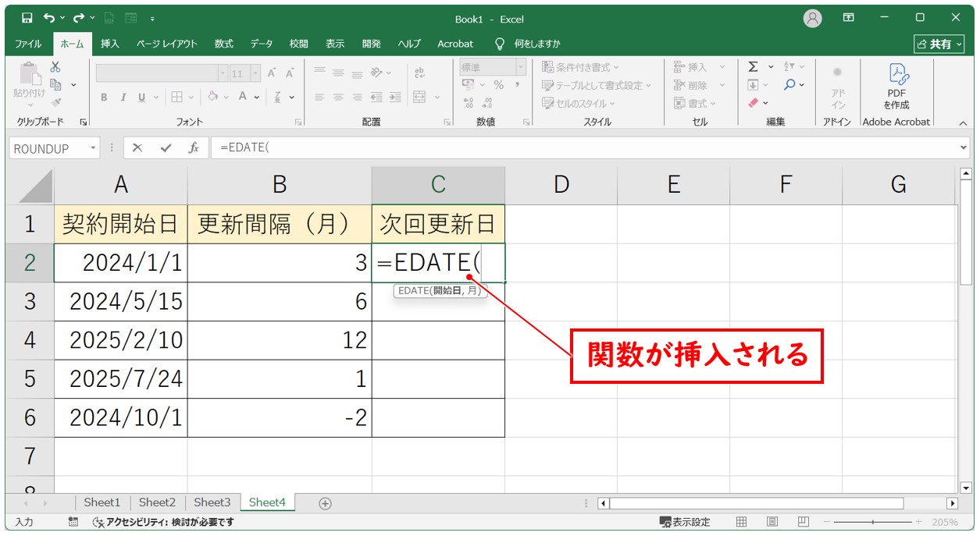Open the fill color dropdown arrow
The height and width of the screenshot is (536, 980).
pos(225,97)
